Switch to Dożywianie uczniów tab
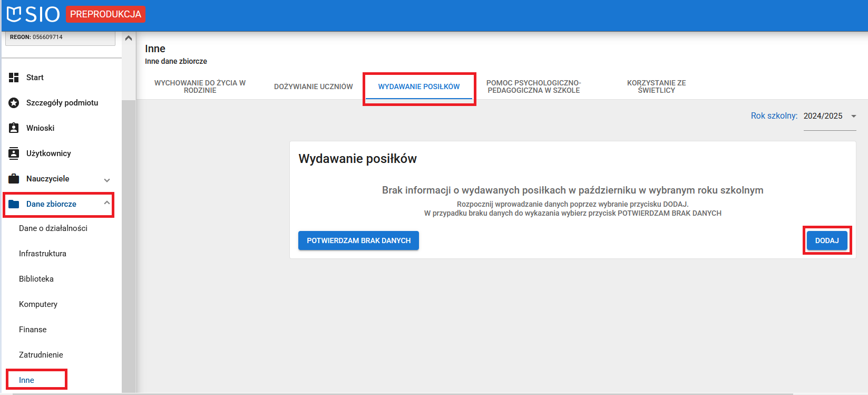 [313, 86]
